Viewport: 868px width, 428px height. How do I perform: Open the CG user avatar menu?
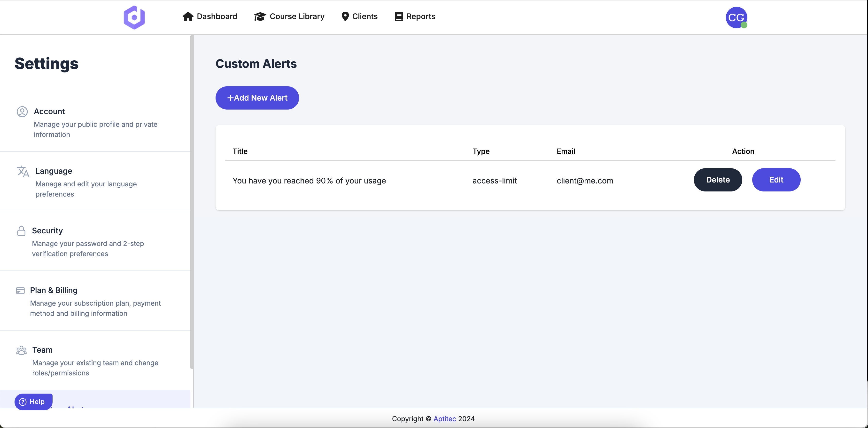736,17
